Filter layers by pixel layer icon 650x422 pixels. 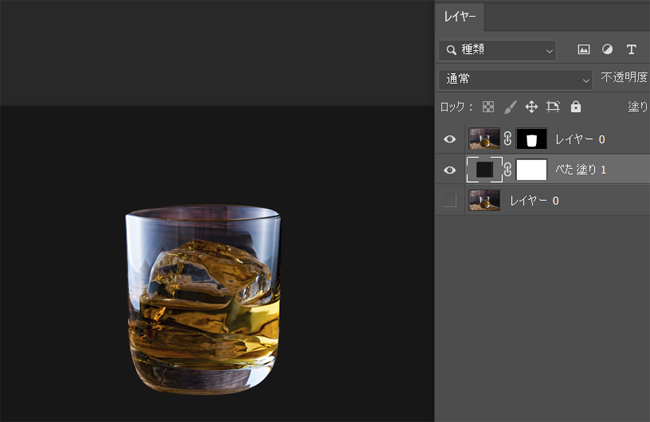pos(584,49)
